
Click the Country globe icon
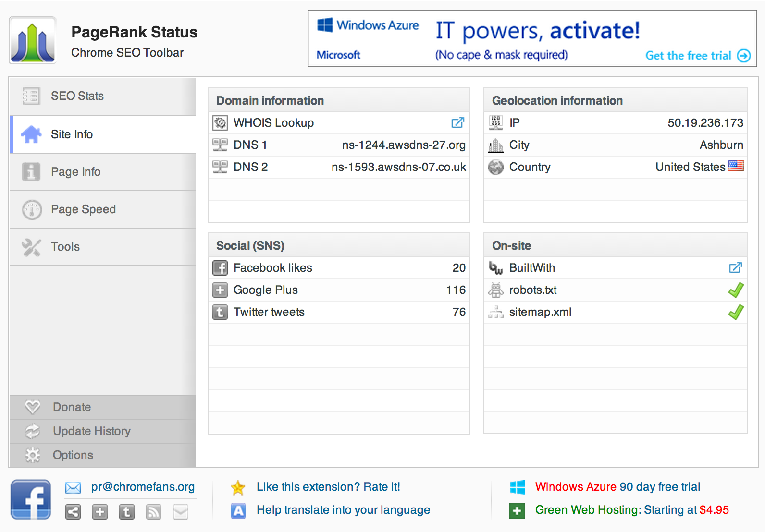tap(495, 167)
